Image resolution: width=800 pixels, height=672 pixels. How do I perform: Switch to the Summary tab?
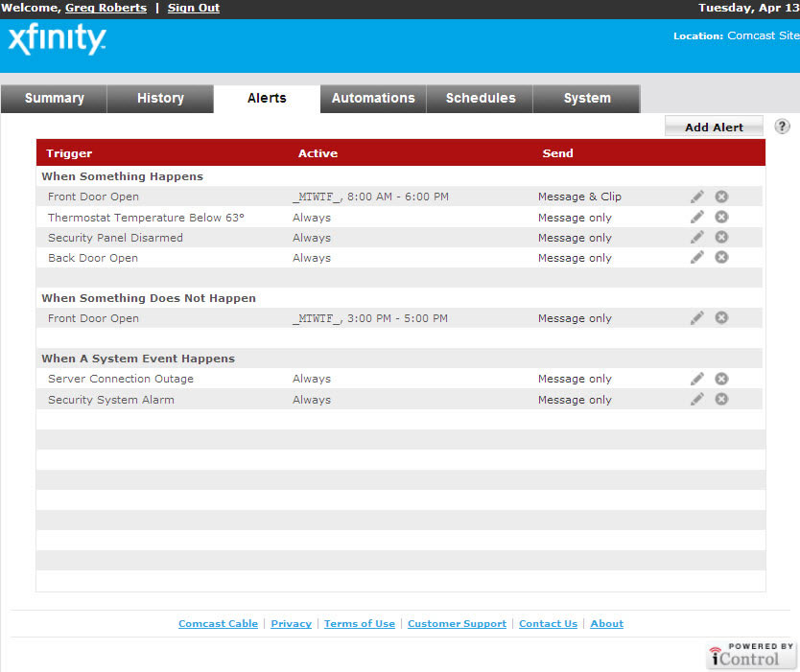[x=54, y=98]
